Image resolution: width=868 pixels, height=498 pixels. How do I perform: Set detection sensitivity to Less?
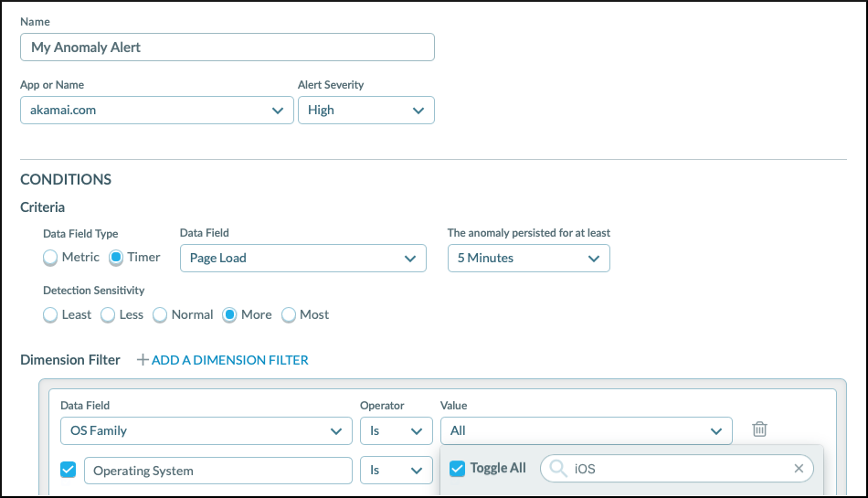[107, 314]
